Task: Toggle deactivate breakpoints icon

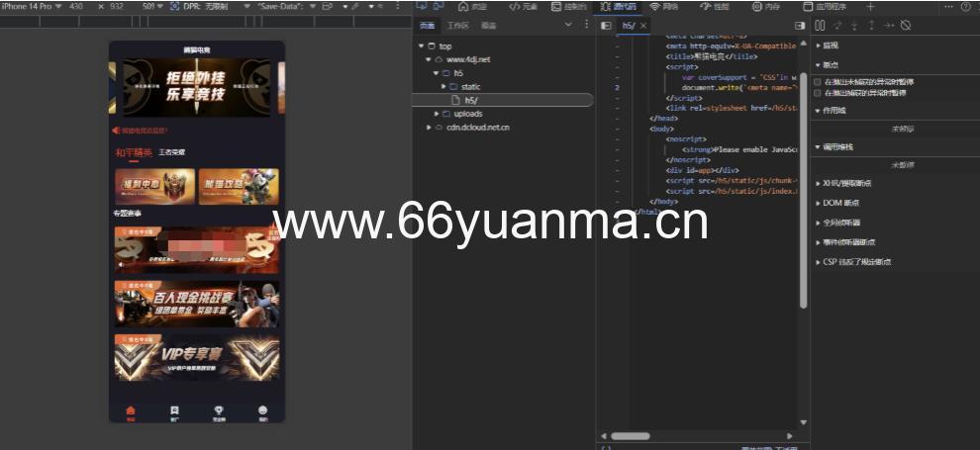Action: click(906, 26)
